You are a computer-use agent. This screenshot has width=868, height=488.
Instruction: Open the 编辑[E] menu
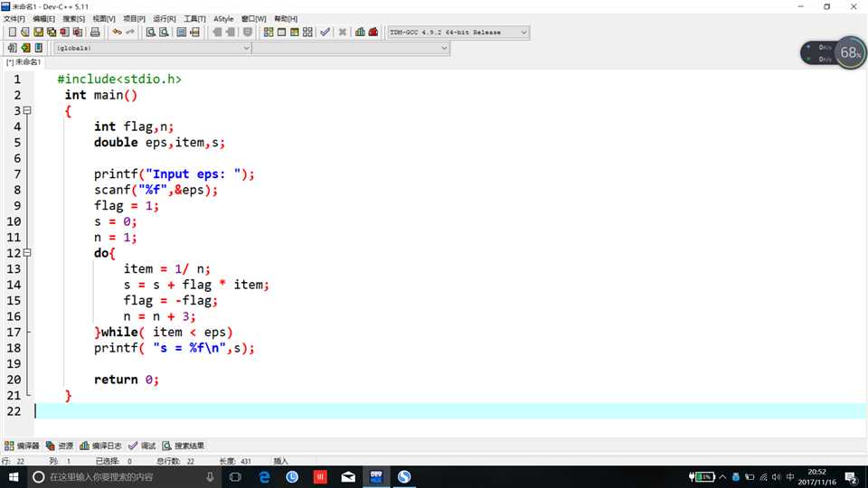click(43, 19)
